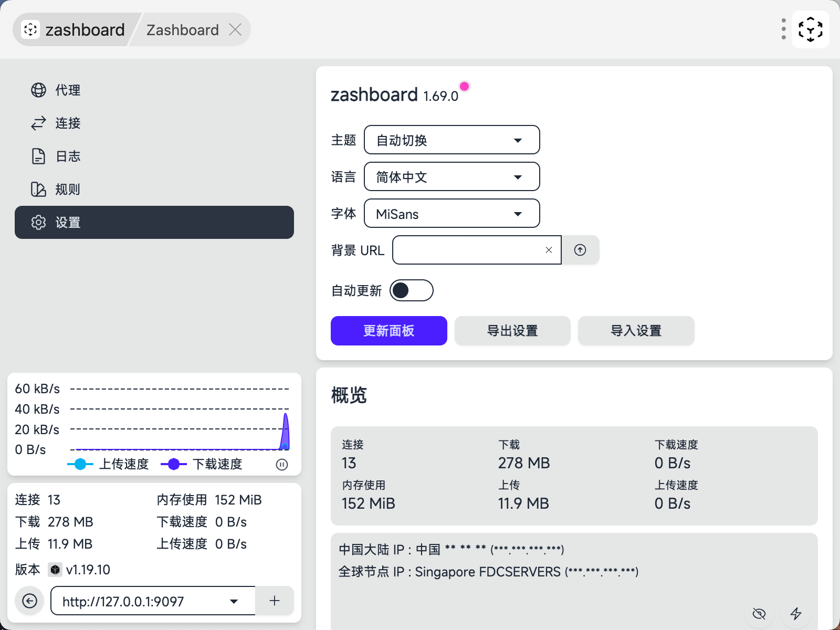Click the 自动更新 label
840x630 pixels.
point(356,290)
